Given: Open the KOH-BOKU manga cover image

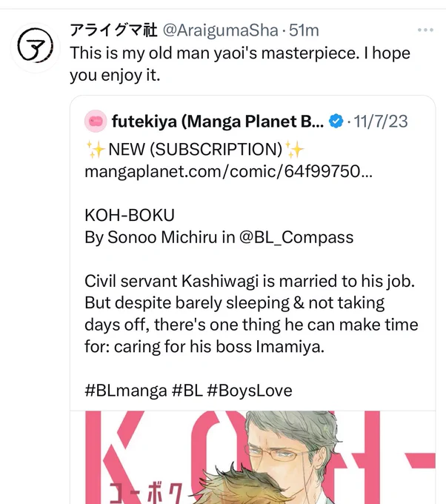Looking at the screenshot, I should pyautogui.click(x=253, y=457).
